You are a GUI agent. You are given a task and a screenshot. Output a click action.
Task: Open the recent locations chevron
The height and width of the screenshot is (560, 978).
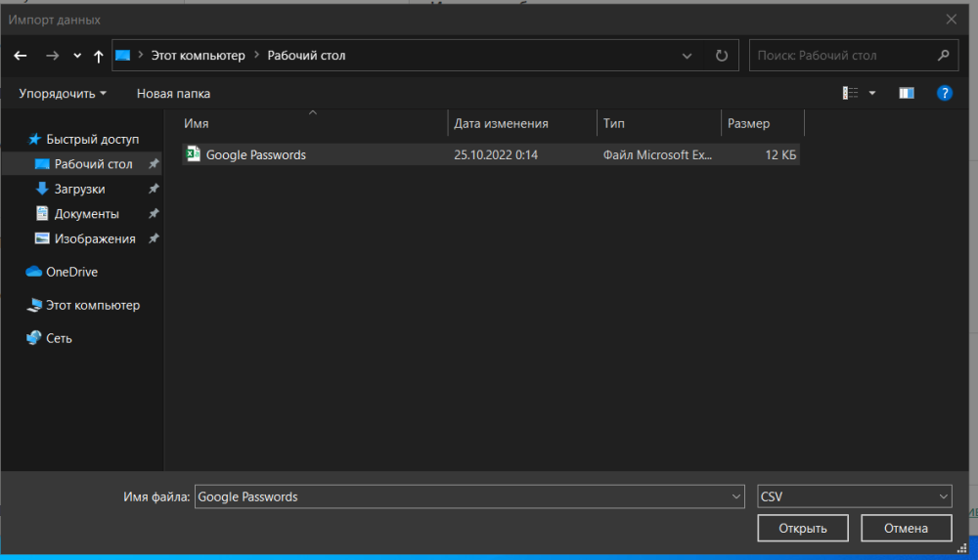76,56
